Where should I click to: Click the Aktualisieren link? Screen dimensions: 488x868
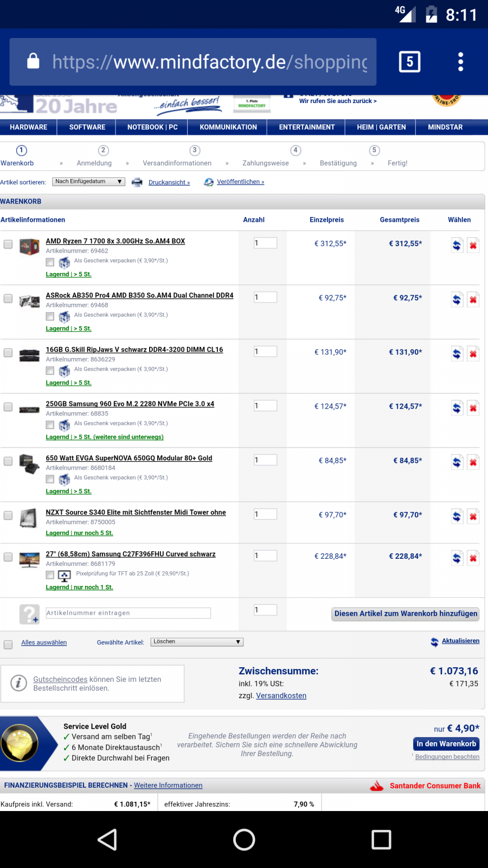coord(460,641)
